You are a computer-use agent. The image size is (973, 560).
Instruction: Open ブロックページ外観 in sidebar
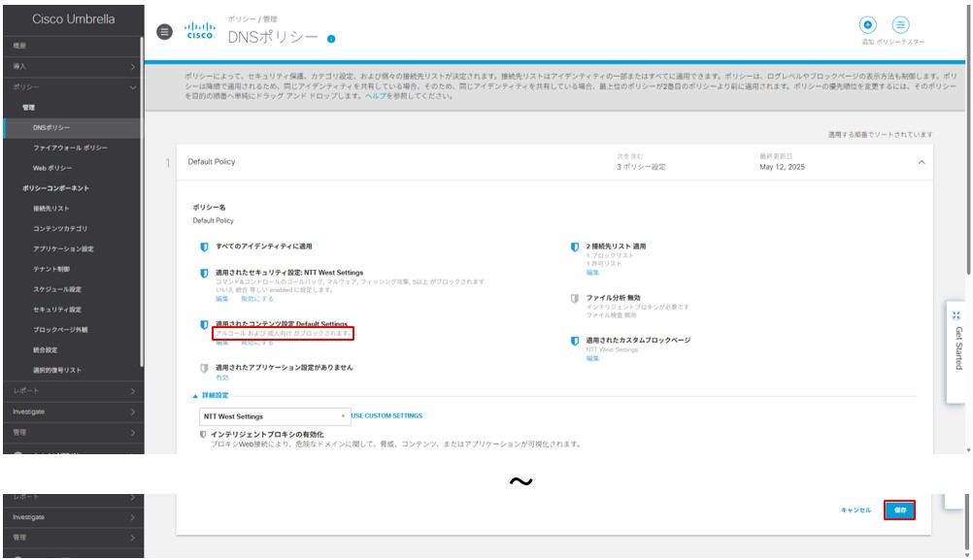tap(60, 330)
